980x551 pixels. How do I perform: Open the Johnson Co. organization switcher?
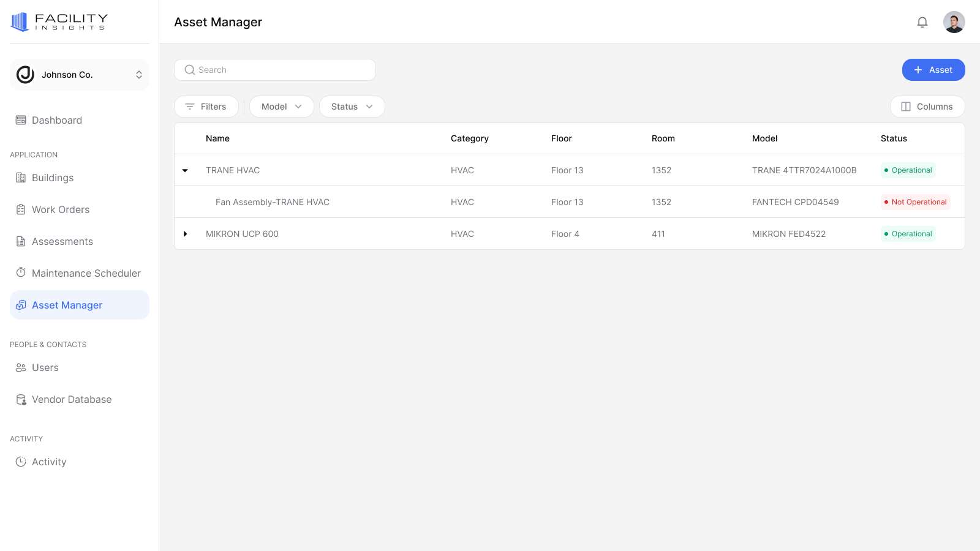pyautogui.click(x=79, y=74)
